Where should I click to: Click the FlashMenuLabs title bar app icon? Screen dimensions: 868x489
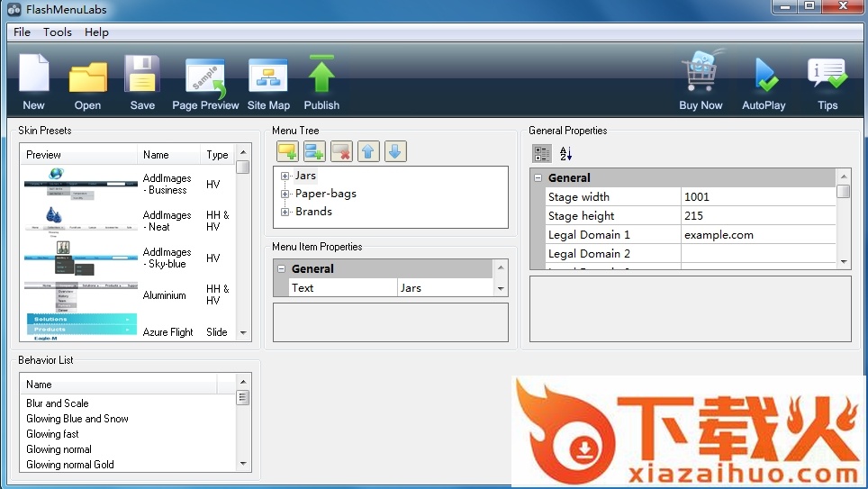click(x=14, y=9)
